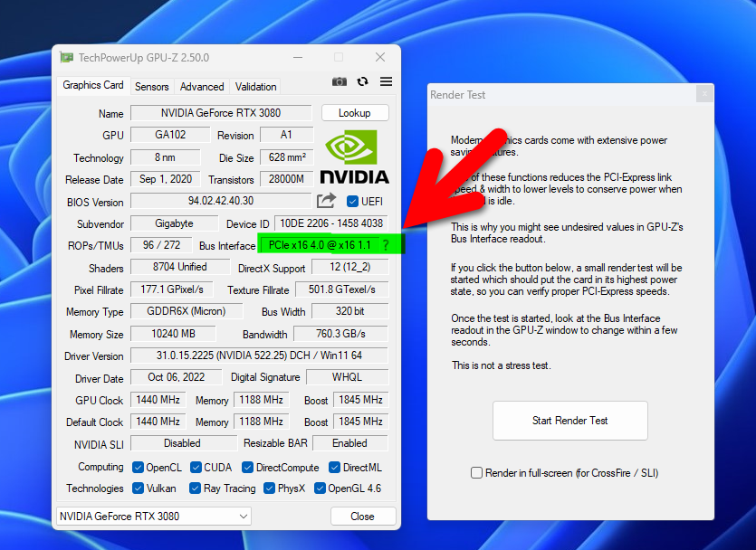Click the Subvendor value Gigabyte
Viewport: 756px width, 550px height.
click(174, 223)
